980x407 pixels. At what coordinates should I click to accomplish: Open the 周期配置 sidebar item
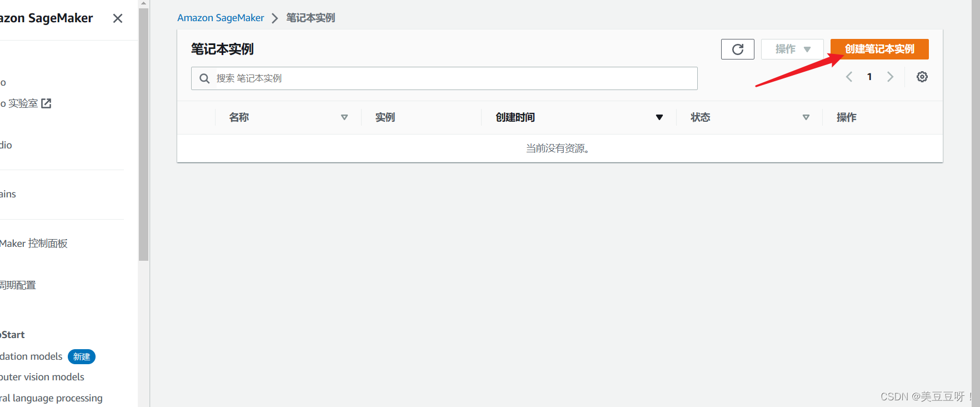click(x=18, y=285)
